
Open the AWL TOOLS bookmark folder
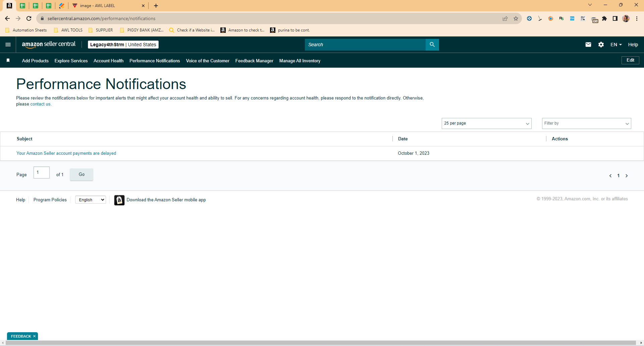tap(68, 30)
